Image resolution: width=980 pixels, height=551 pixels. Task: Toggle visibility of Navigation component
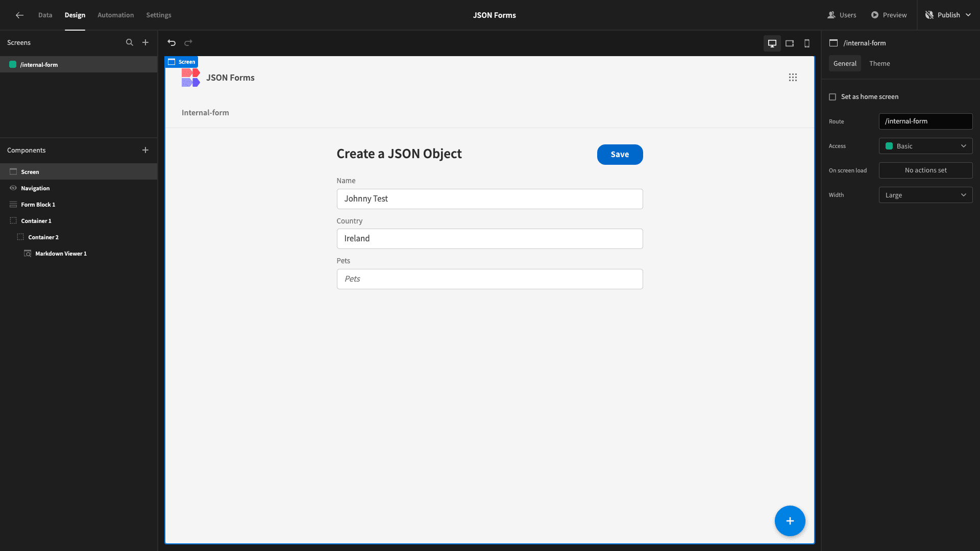13,188
